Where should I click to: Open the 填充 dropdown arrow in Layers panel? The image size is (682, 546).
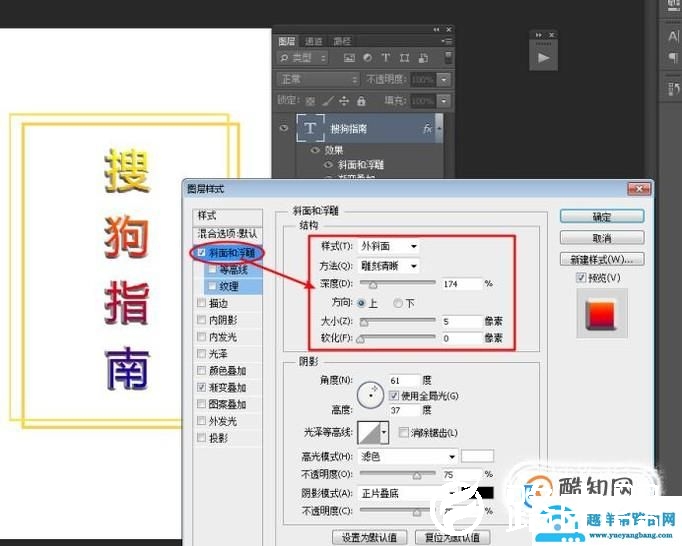pos(443,101)
